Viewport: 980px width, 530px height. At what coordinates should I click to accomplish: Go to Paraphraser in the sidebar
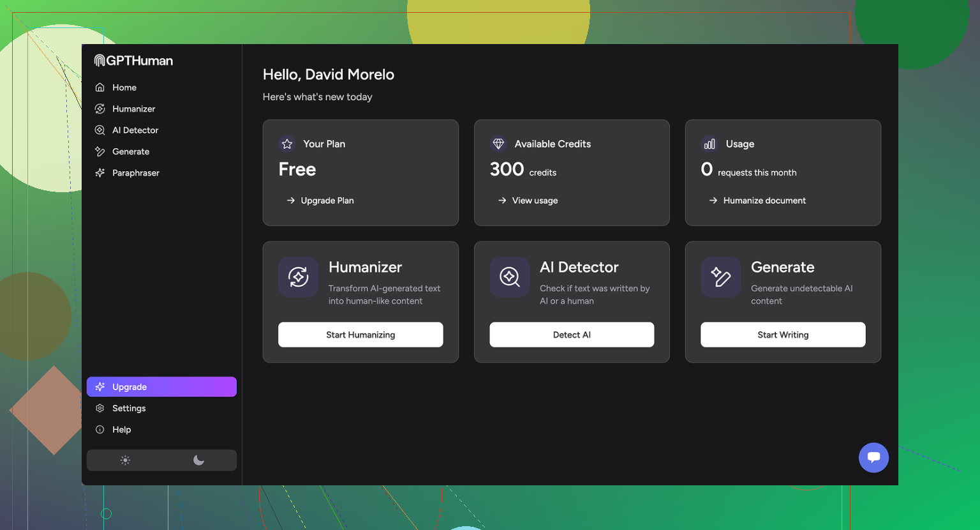pyautogui.click(x=135, y=173)
